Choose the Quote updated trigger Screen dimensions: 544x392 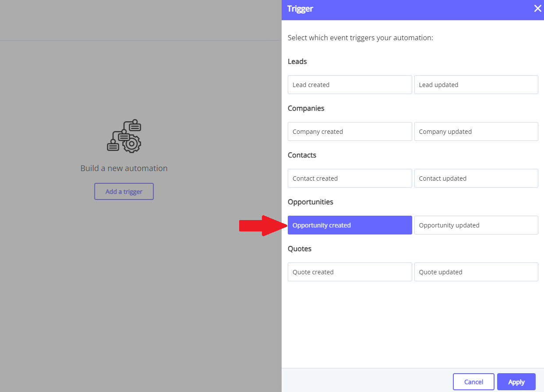tap(476, 272)
